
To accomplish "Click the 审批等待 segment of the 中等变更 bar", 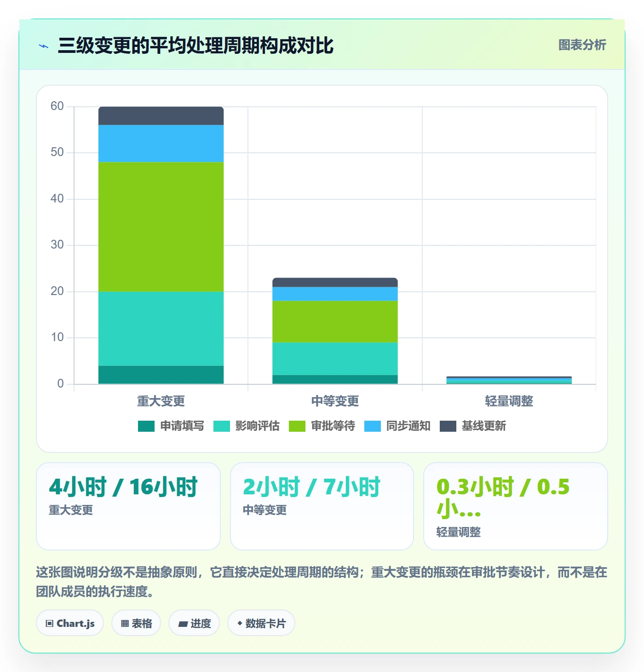I will [x=335, y=322].
